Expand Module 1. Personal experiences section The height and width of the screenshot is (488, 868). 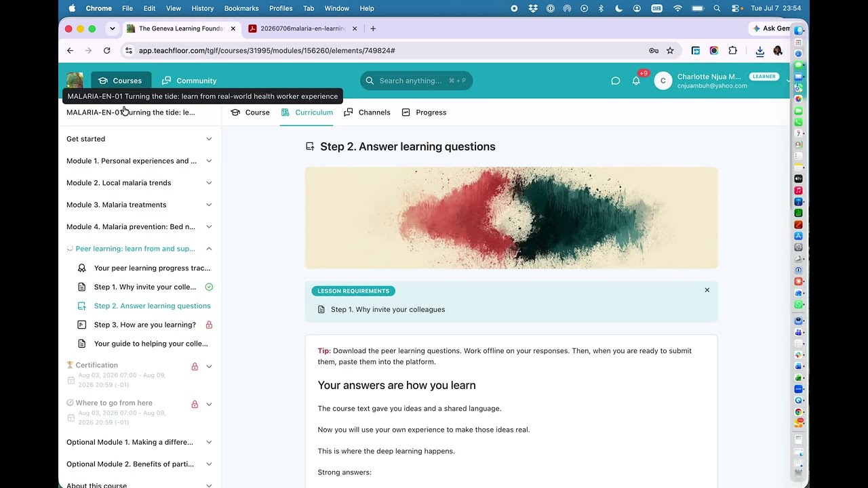click(139, 161)
